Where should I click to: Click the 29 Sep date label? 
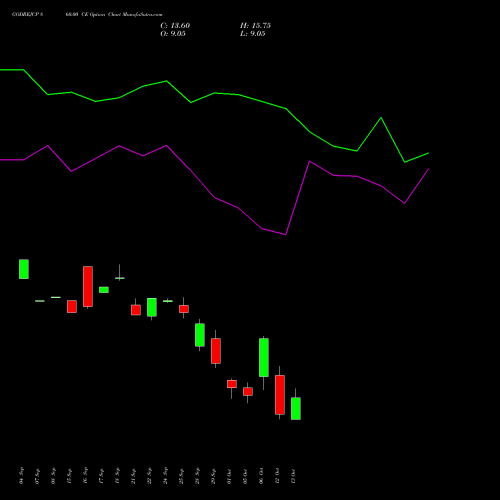point(213,476)
